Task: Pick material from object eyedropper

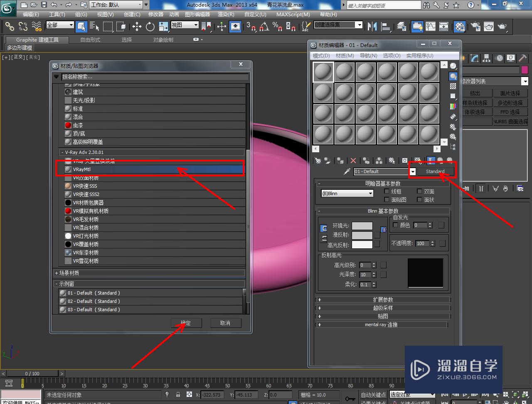Action: pyautogui.click(x=347, y=171)
